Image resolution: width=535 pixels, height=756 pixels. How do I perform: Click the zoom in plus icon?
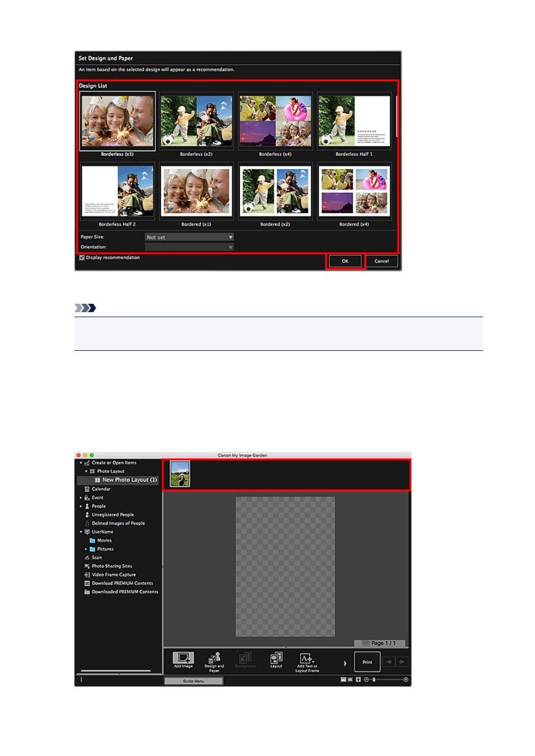(x=406, y=680)
